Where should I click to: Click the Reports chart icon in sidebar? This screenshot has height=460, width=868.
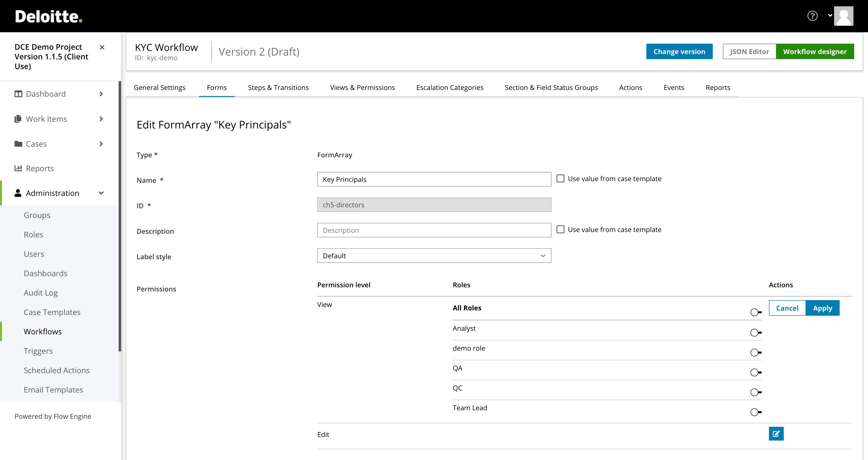18,168
